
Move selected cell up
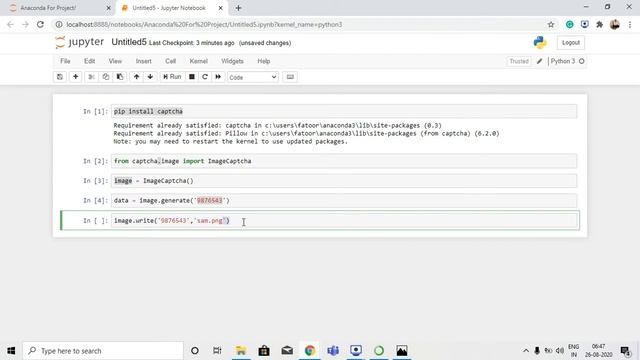136,77
